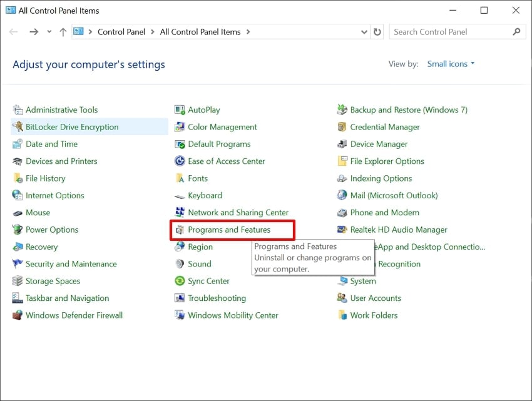
Task: Open Sync Center
Action: tap(206, 281)
